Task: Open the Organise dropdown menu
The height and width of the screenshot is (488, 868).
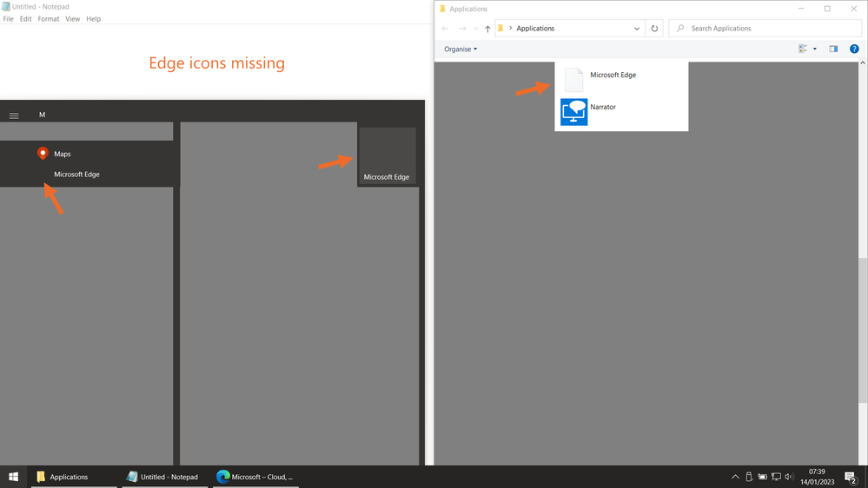Action: tap(461, 49)
